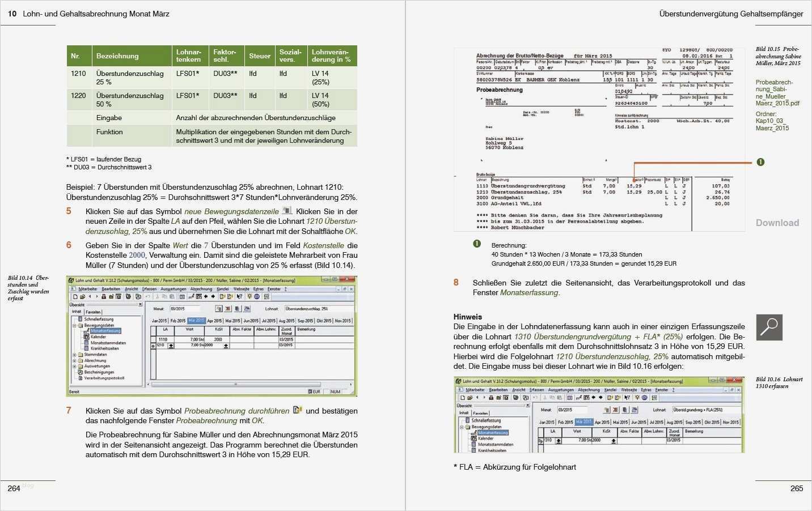
Task: Click the bold left arrow in Bild 10.16 toolbar
Action: [594, 398]
